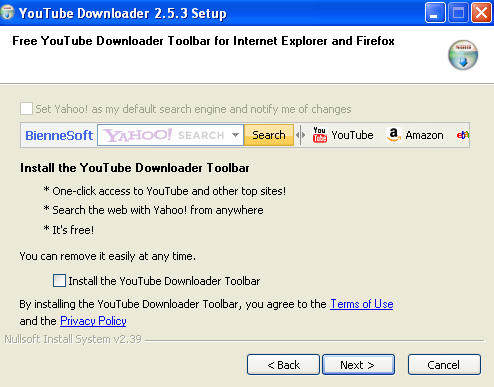Viewport: 494px width, 387px height.
Task: Click the Free YouTube Downloader Toolbar header title
Action: point(203,41)
